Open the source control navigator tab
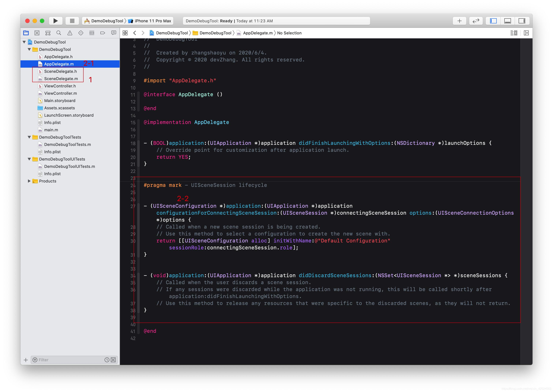 37,33
